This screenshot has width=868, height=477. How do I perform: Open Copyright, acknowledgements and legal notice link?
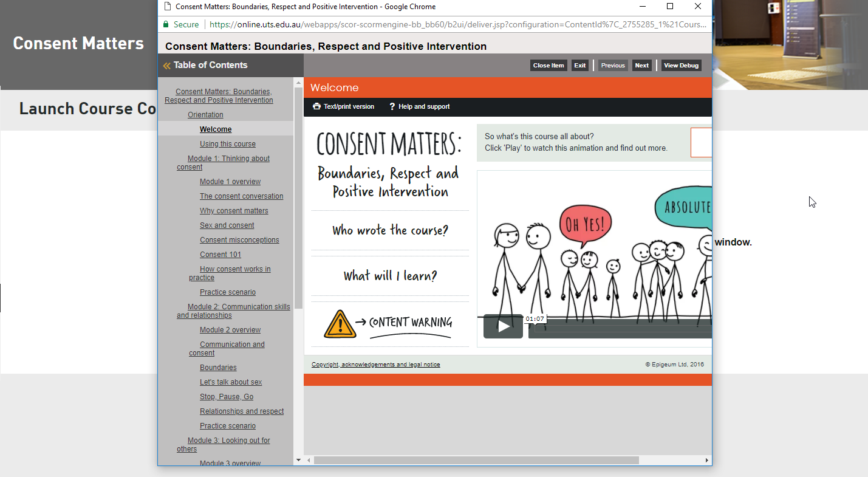click(375, 365)
